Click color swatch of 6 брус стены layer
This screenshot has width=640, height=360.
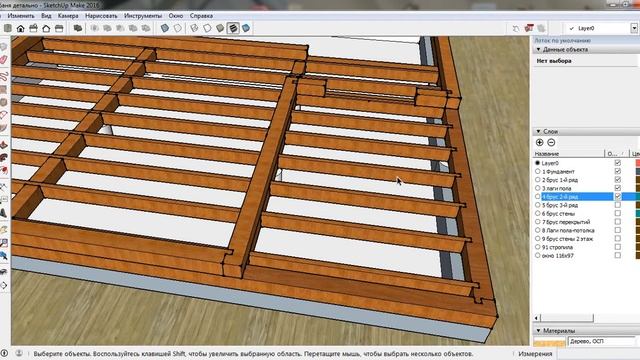coord(638,213)
